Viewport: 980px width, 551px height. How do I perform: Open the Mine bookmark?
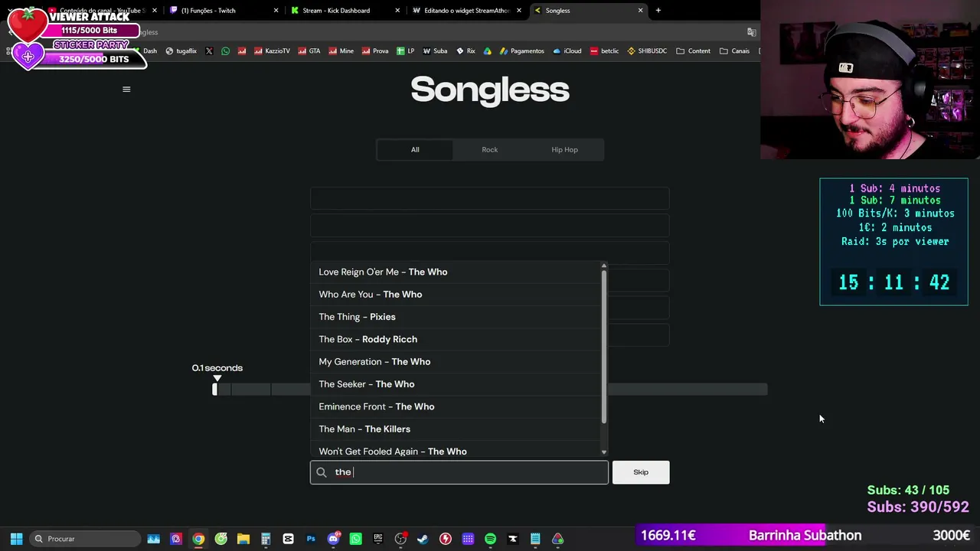click(x=341, y=51)
